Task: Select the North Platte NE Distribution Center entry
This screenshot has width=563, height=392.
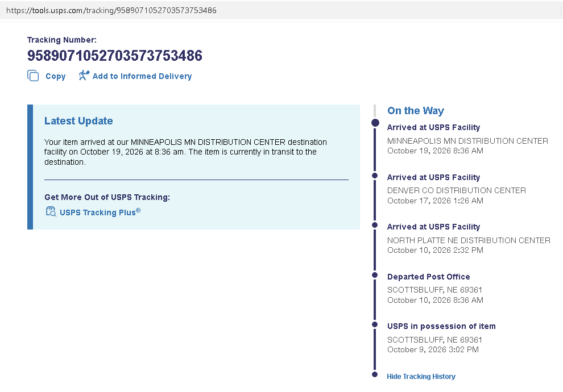Action: [x=469, y=240]
